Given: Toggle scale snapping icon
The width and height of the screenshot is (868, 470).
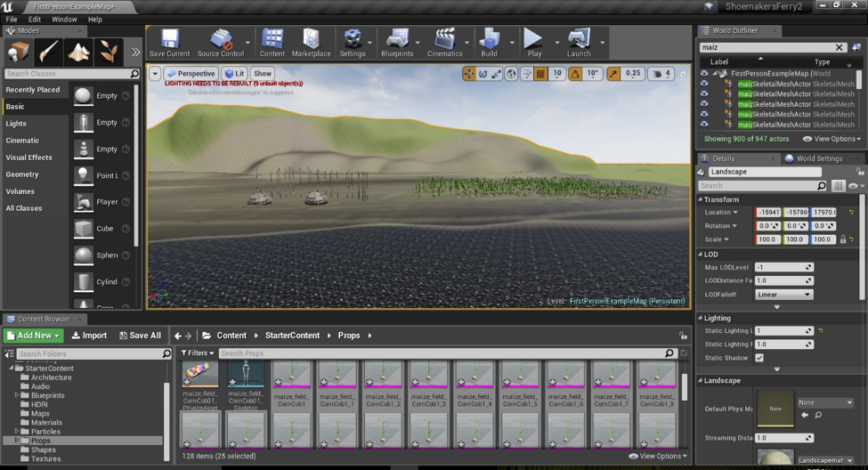Looking at the screenshot, I should [x=613, y=74].
